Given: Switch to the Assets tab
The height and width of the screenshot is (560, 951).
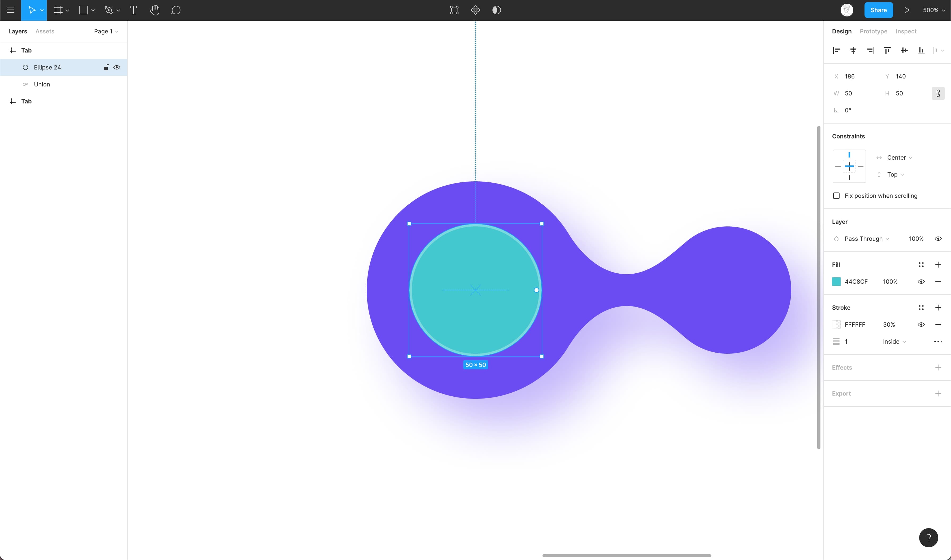Looking at the screenshot, I should coord(45,31).
